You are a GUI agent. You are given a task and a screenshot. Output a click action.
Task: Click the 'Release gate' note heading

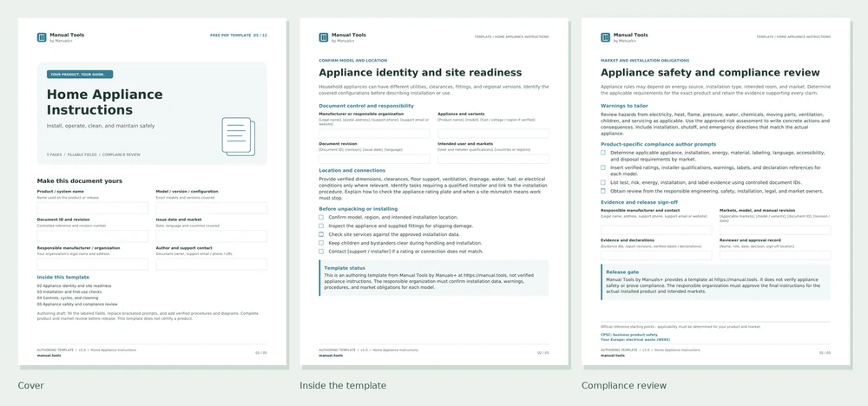[x=622, y=272]
